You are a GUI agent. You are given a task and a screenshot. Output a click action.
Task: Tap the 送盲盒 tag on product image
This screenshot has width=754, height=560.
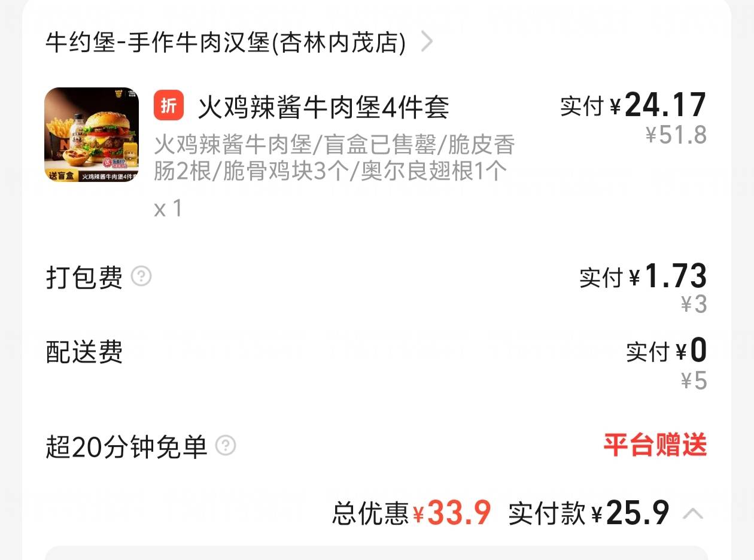click(x=62, y=176)
